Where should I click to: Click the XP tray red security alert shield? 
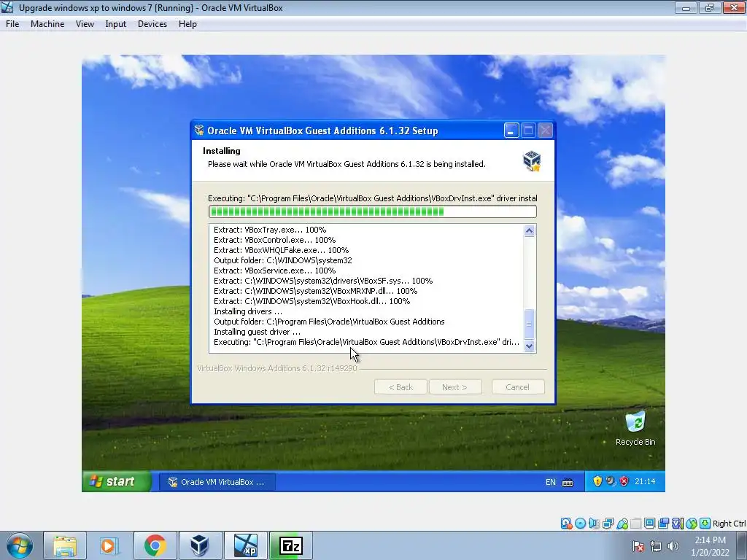click(624, 481)
